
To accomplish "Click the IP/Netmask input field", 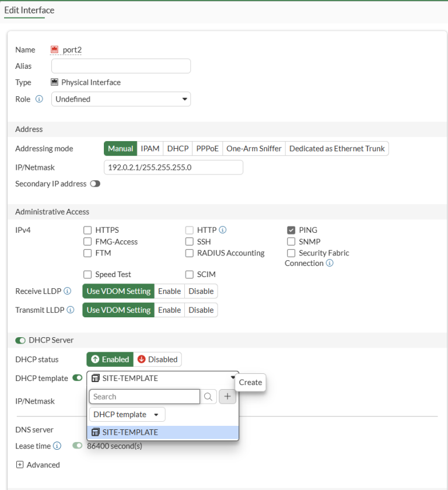I will [173, 167].
